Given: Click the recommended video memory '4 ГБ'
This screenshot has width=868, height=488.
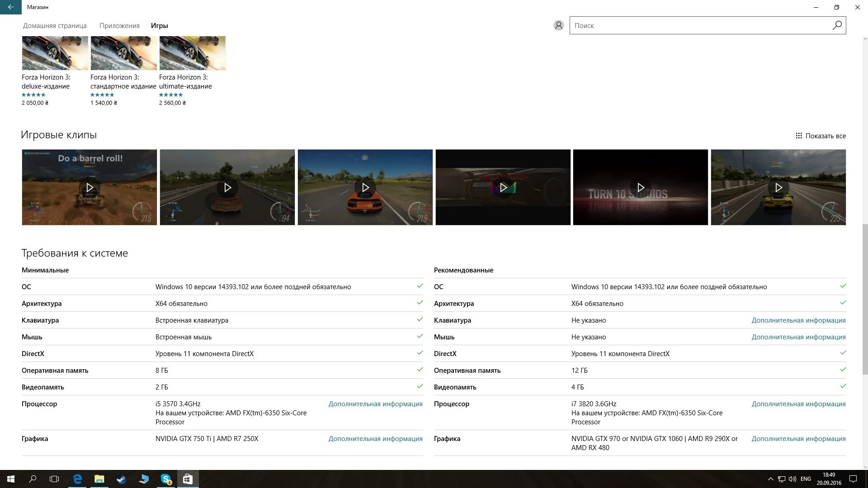Looking at the screenshot, I should pos(577,387).
